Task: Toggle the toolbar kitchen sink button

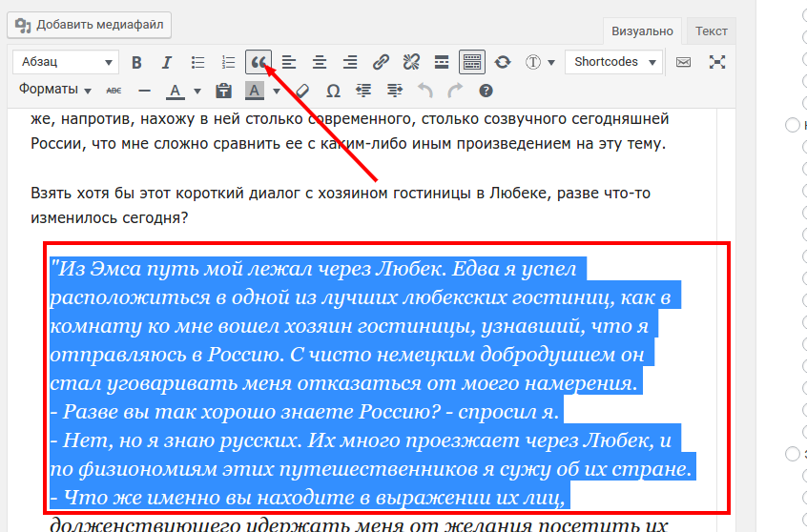Action: (x=472, y=62)
